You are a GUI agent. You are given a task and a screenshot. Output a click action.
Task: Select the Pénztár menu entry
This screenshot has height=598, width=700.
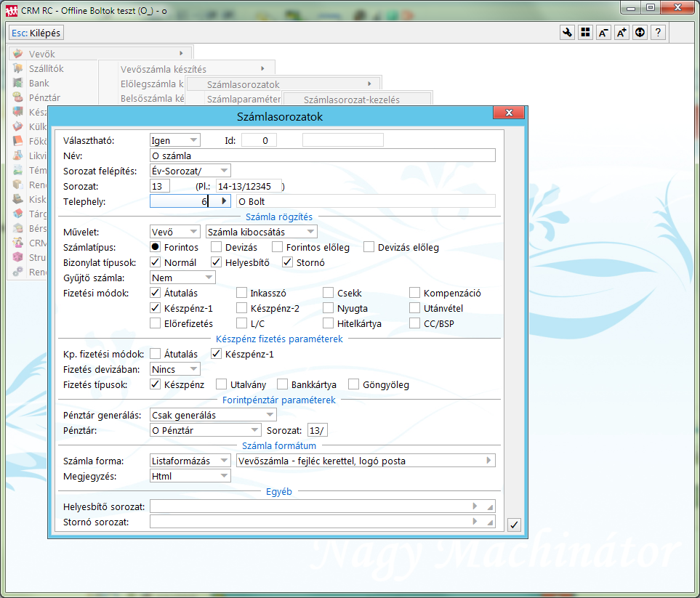tap(44, 97)
